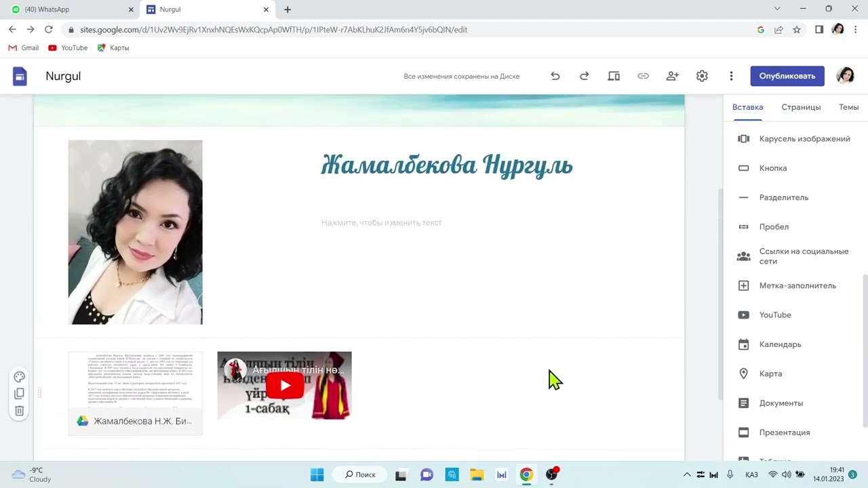
Task: Insert a placeholder (Метка-заполнитель)
Action: point(793,285)
